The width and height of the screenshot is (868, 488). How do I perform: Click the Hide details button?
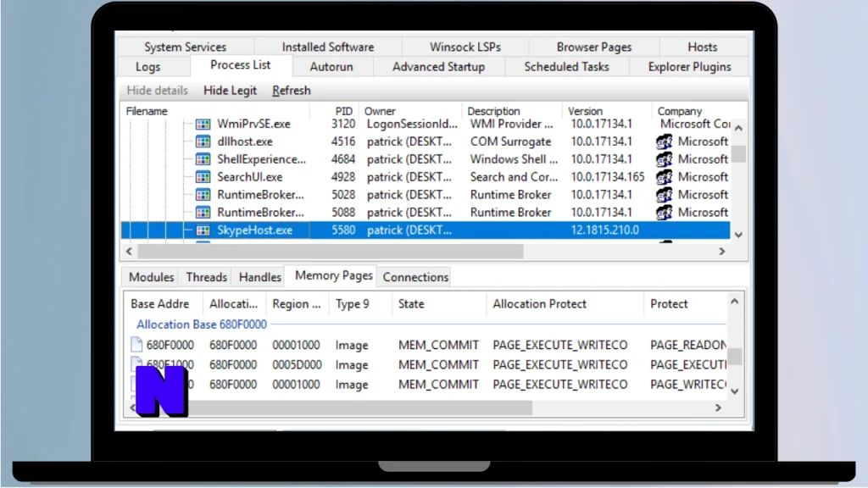[x=157, y=91]
